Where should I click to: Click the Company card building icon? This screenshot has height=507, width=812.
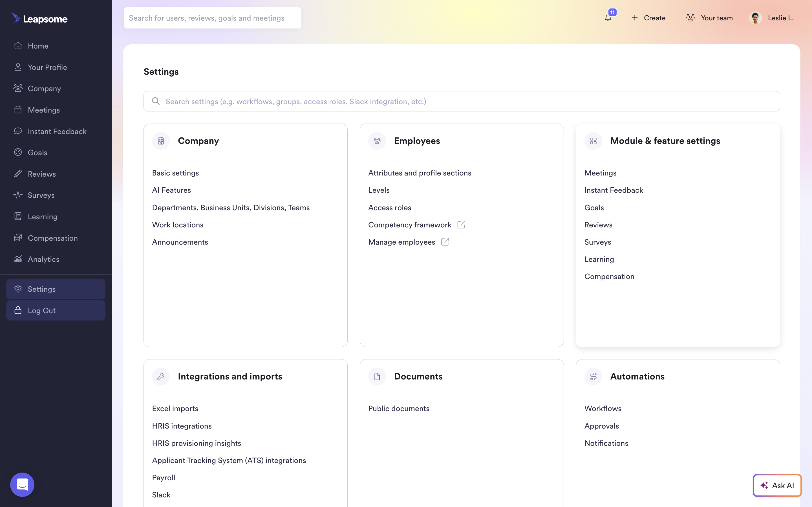[161, 141]
